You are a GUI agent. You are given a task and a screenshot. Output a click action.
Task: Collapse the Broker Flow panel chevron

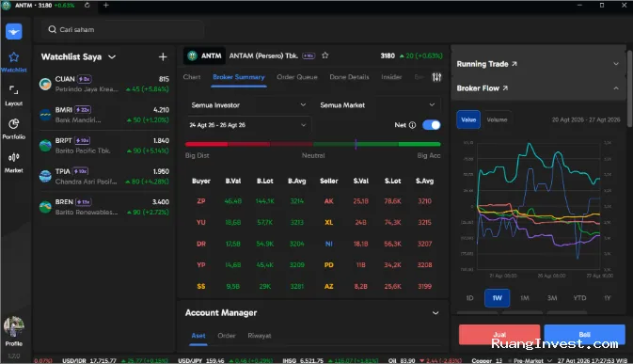coord(616,88)
